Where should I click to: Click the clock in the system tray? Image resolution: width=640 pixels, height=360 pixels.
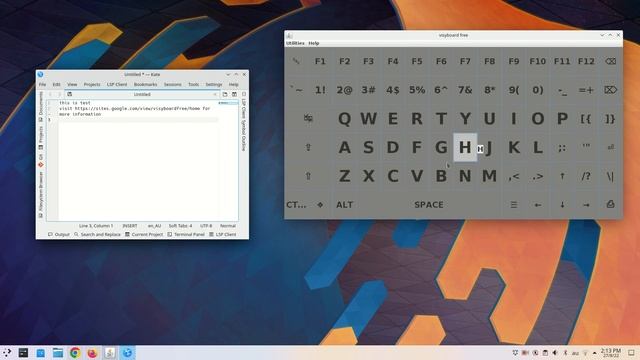(x=611, y=353)
